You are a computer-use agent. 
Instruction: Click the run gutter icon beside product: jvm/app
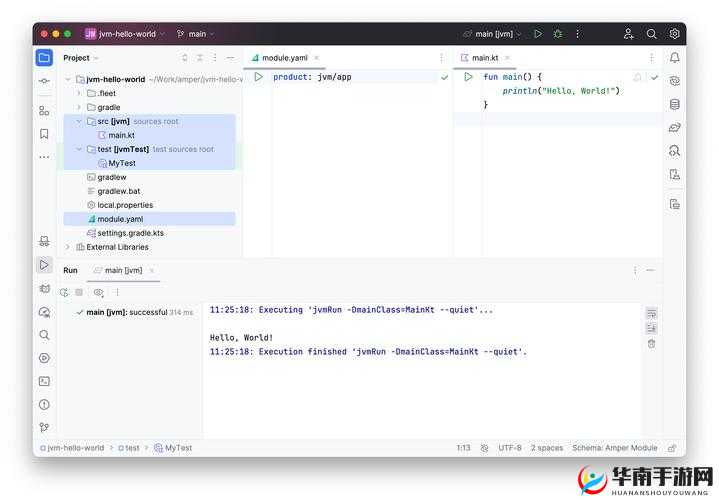(259, 77)
